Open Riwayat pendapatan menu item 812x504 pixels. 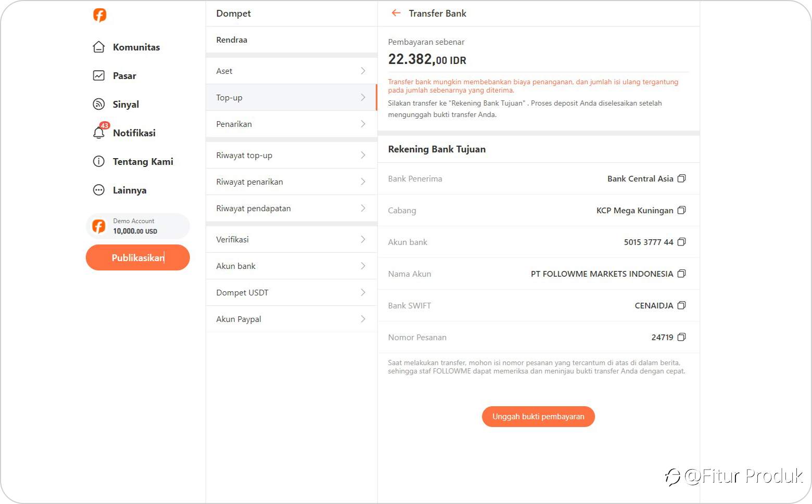pos(291,208)
